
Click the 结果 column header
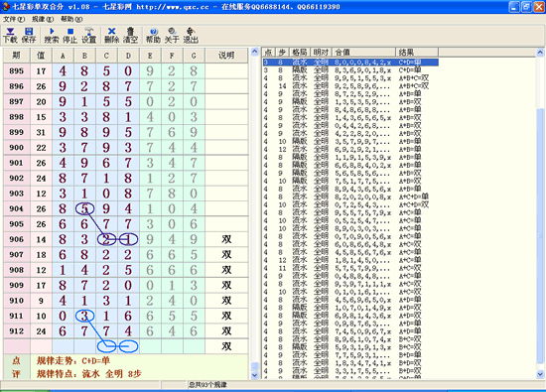click(x=417, y=53)
